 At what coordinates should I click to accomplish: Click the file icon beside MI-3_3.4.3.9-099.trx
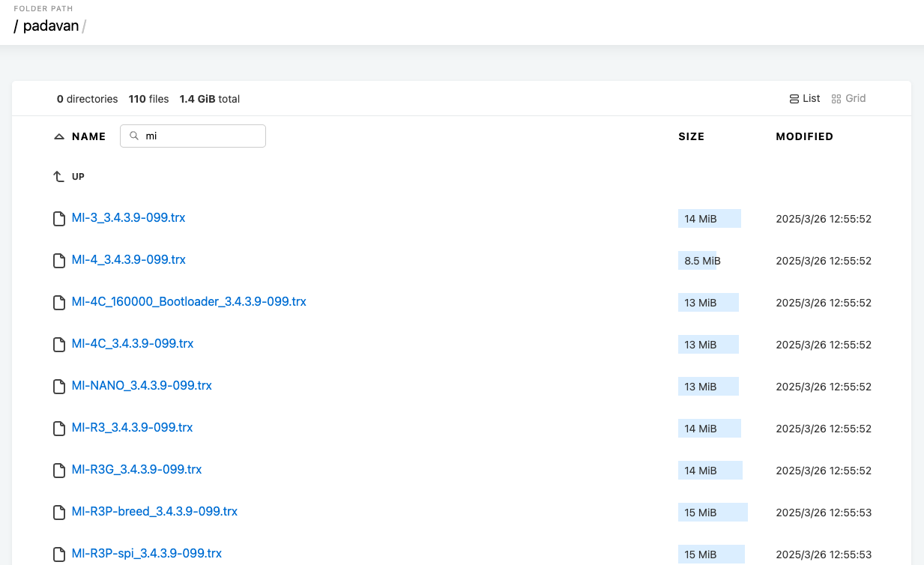pos(58,219)
